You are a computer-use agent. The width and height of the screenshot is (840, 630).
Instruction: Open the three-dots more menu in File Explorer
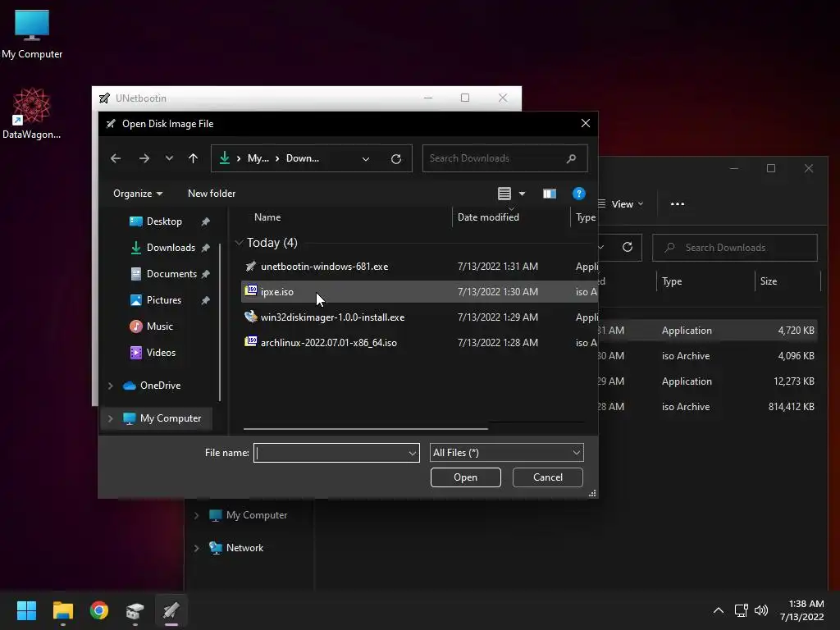[x=677, y=204]
